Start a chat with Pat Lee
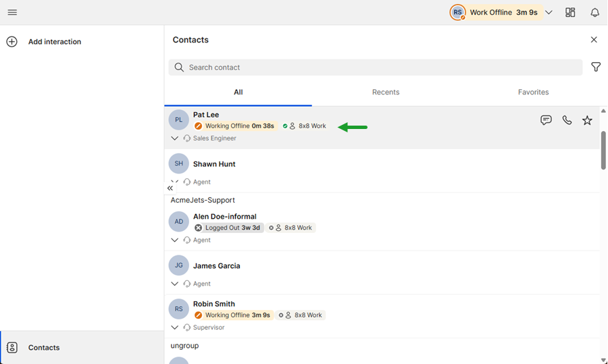Viewport: 608px width, 364px height. (x=546, y=120)
